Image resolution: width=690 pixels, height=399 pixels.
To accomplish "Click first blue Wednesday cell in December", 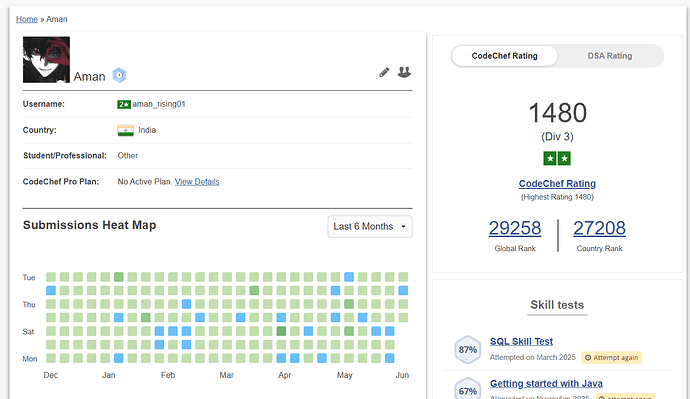I will tap(51, 290).
